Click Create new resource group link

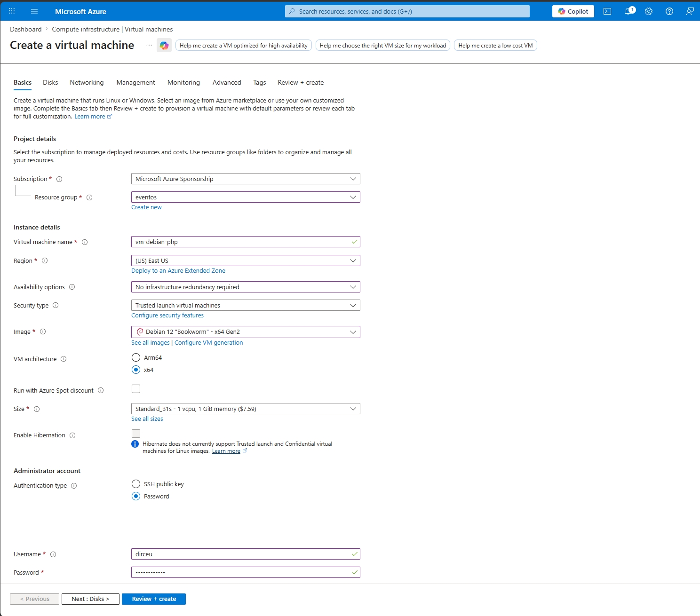(x=146, y=207)
